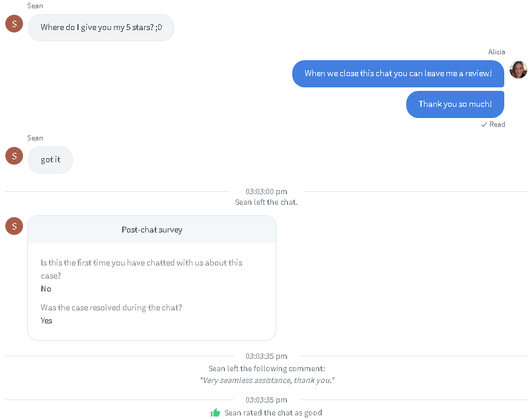Select the "When we close this chat" message bubble

398,74
